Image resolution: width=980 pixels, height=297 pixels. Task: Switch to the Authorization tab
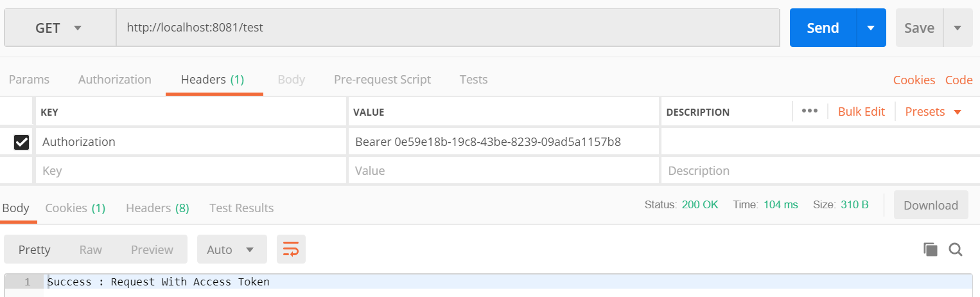tap(115, 80)
